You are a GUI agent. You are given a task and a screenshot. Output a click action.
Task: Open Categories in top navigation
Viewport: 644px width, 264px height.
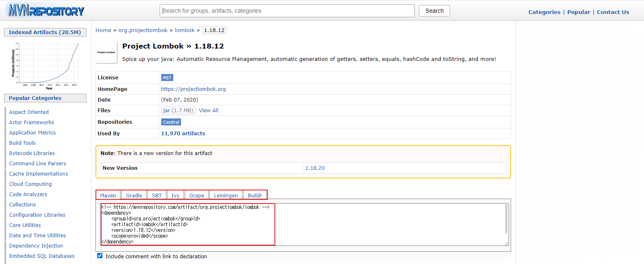pos(544,12)
